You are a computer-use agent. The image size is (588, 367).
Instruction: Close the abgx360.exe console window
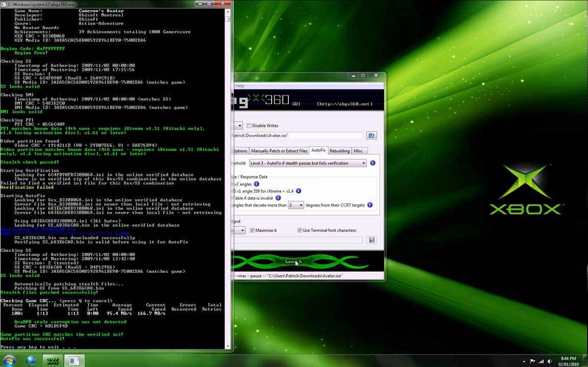223,4
